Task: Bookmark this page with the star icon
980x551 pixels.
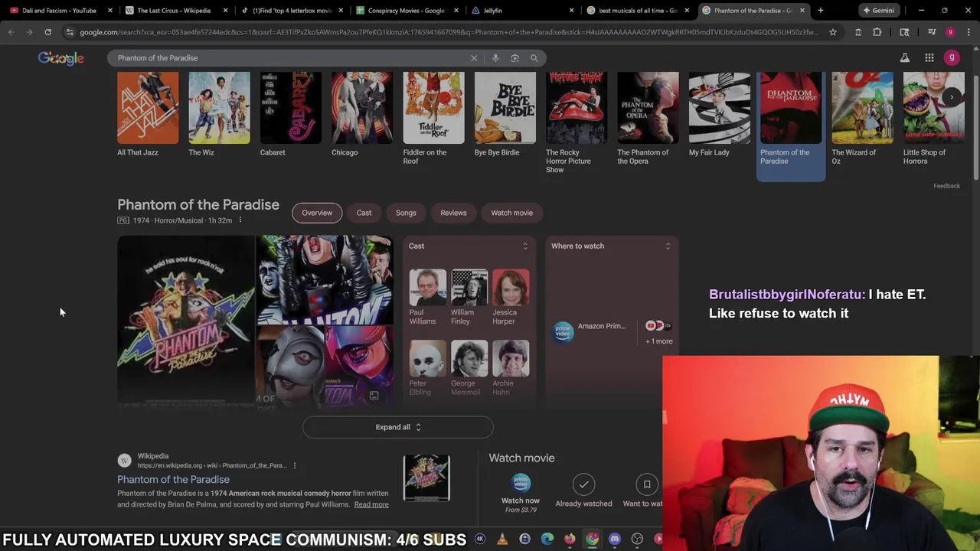Action: pos(833,32)
